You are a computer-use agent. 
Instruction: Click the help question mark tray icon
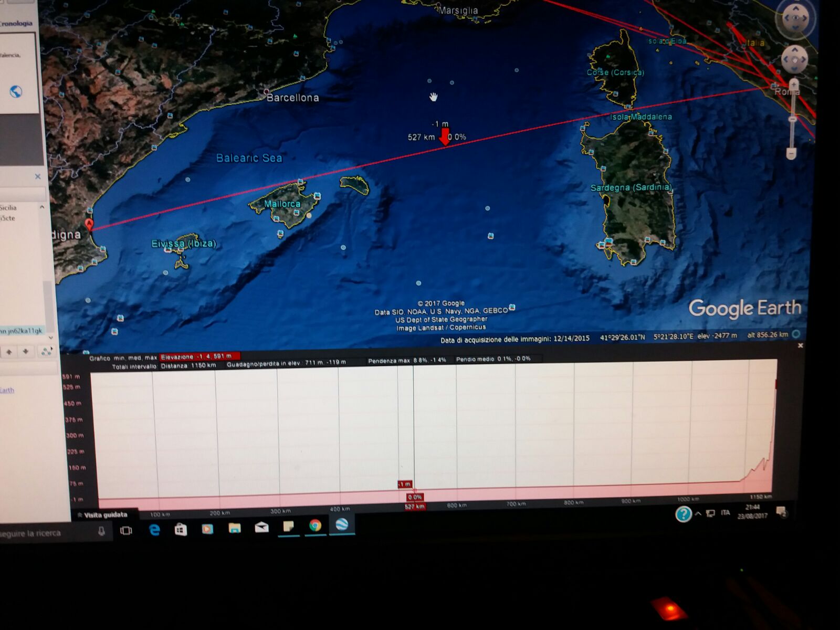[x=683, y=514]
